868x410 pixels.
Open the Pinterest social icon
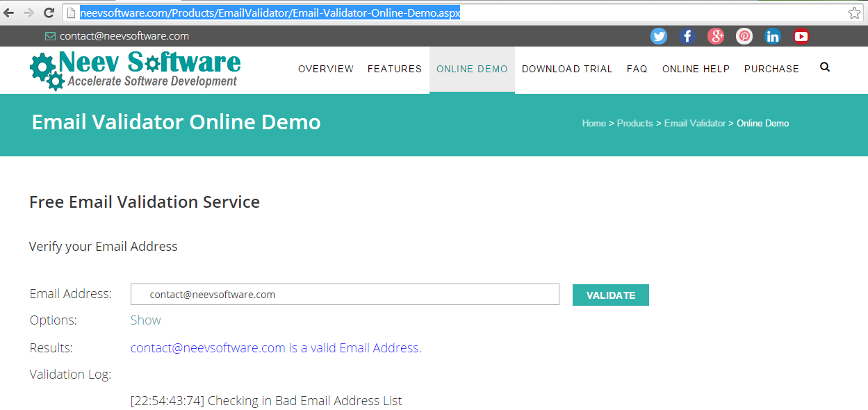744,36
